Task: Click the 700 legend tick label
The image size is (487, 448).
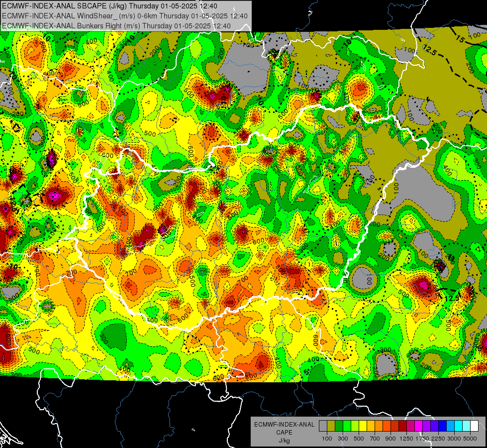Action: pos(375,439)
